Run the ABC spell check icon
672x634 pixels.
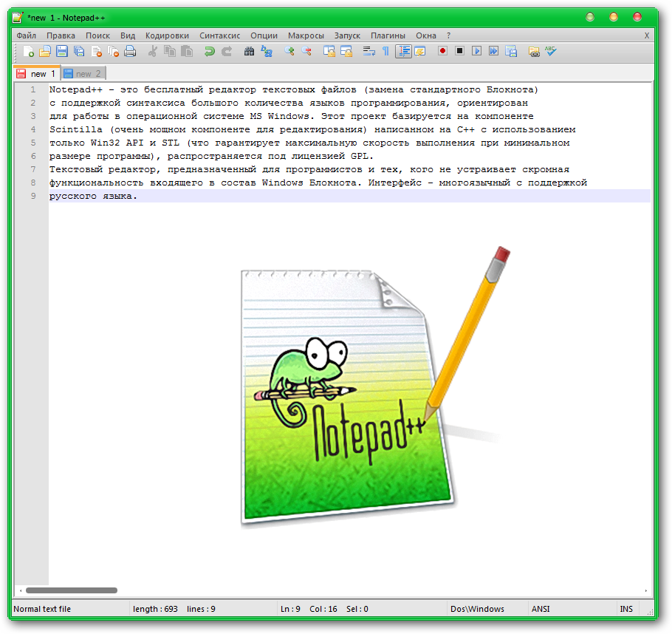point(551,51)
